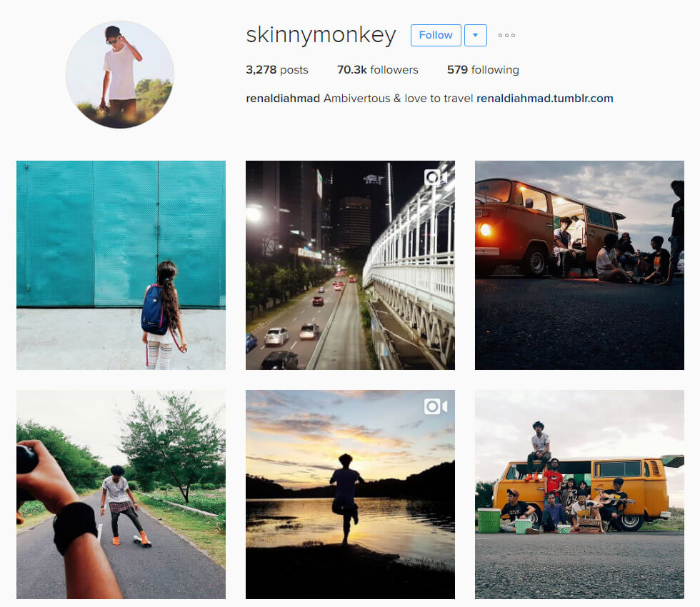Open the skinnymonkey profile picture

(x=120, y=74)
